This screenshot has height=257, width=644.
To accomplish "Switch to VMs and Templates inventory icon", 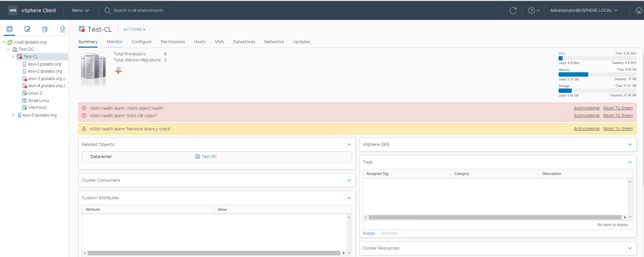I will pyautogui.click(x=27, y=29).
